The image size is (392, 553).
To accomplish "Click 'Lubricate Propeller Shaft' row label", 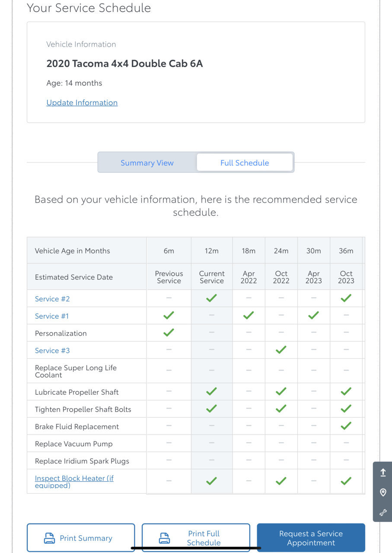I will click(x=77, y=392).
